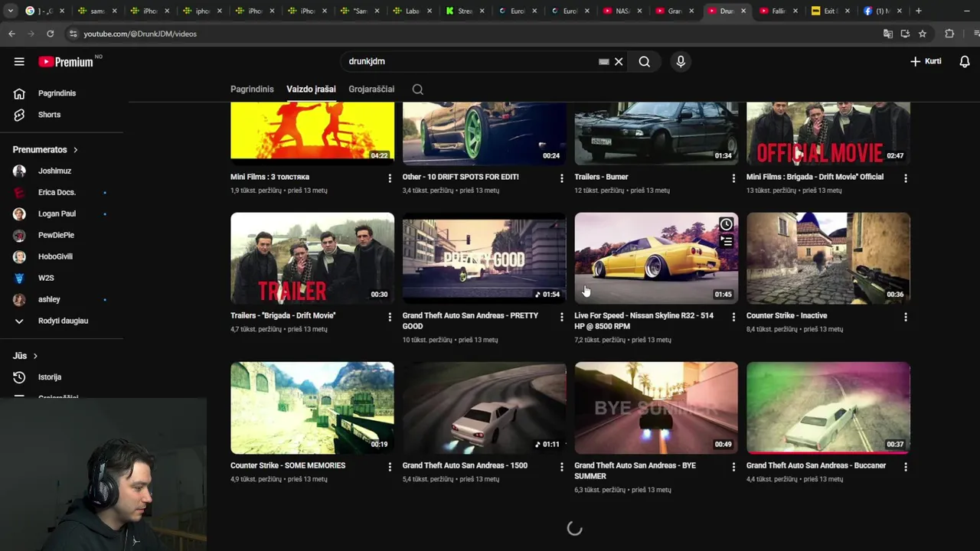
Task: Submit search with the magnifier button
Action: coord(645,62)
